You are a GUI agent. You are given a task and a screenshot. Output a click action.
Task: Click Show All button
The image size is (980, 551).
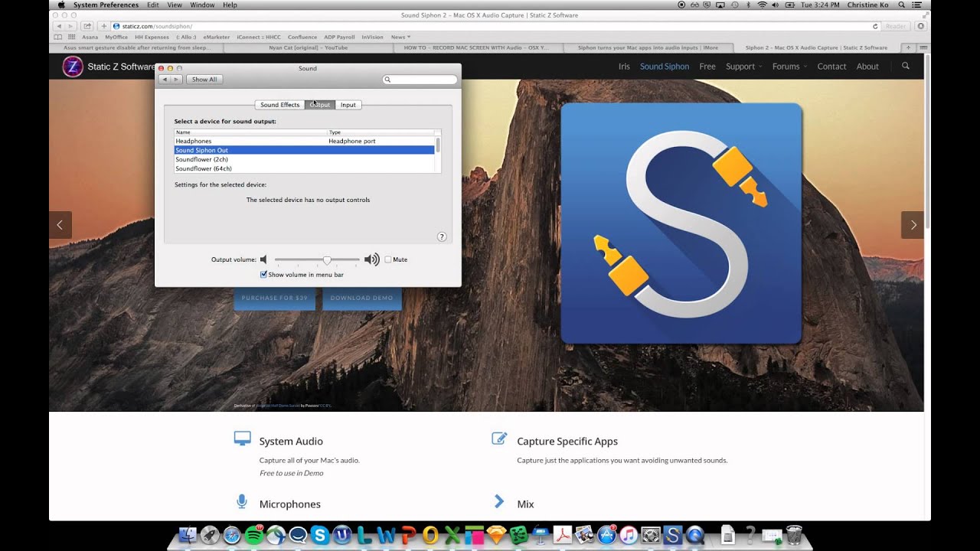(204, 80)
